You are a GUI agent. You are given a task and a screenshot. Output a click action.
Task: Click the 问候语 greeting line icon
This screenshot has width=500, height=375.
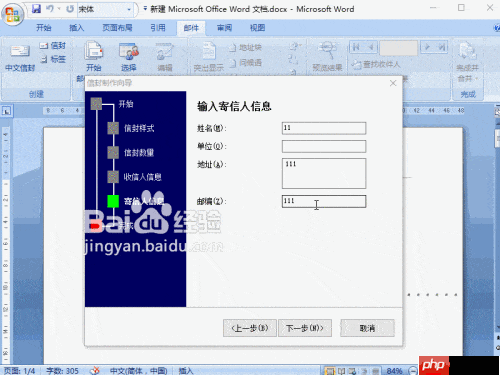pyautogui.click(x=245, y=63)
